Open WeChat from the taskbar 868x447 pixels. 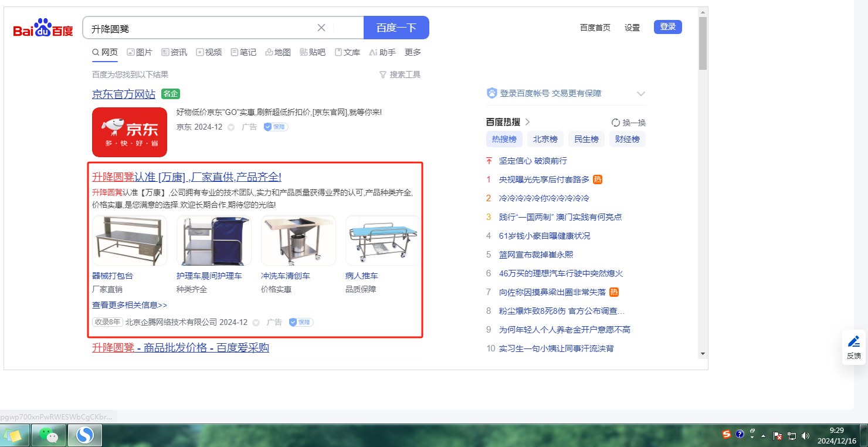[49, 435]
